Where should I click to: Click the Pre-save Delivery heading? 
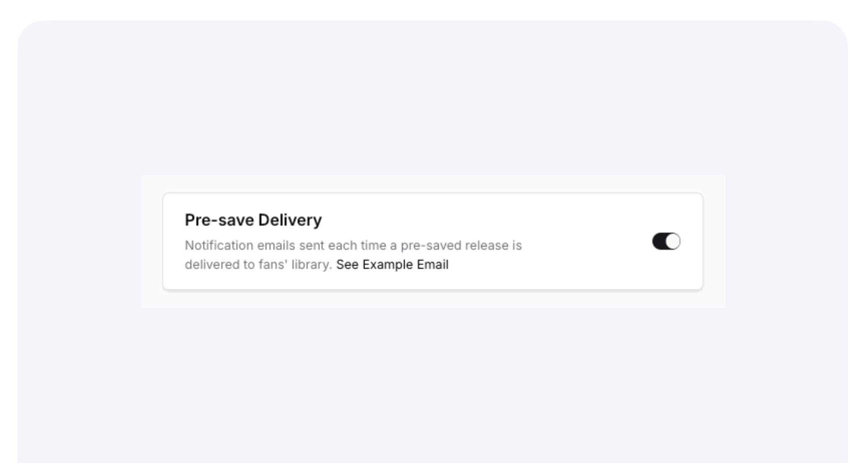click(253, 220)
